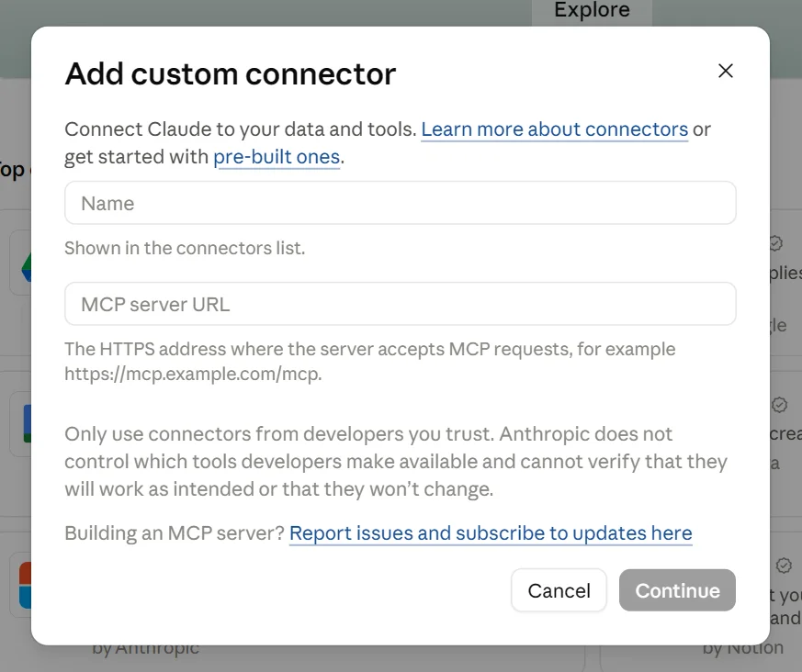Click into the MCP server URL field

(401, 304)
